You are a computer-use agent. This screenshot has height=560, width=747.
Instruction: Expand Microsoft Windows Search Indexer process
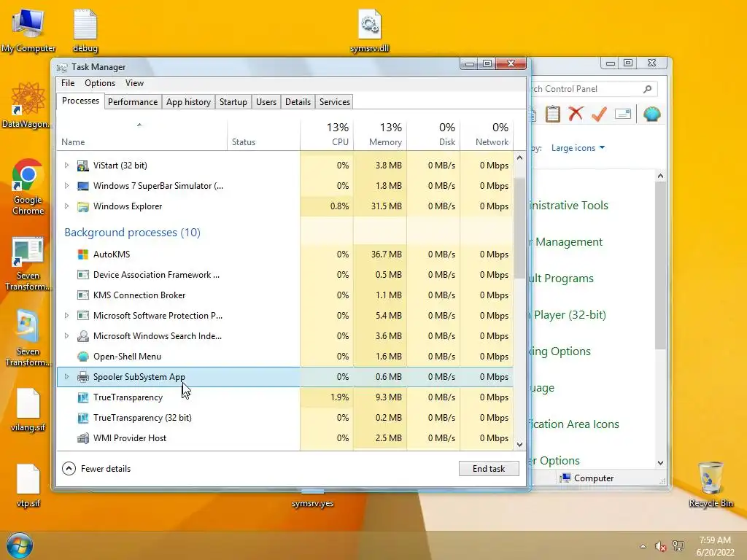(66, 335)
